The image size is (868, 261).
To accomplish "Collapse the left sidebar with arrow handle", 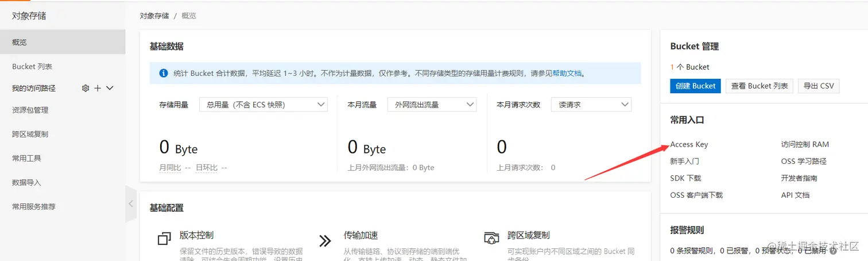I will 131,204.
